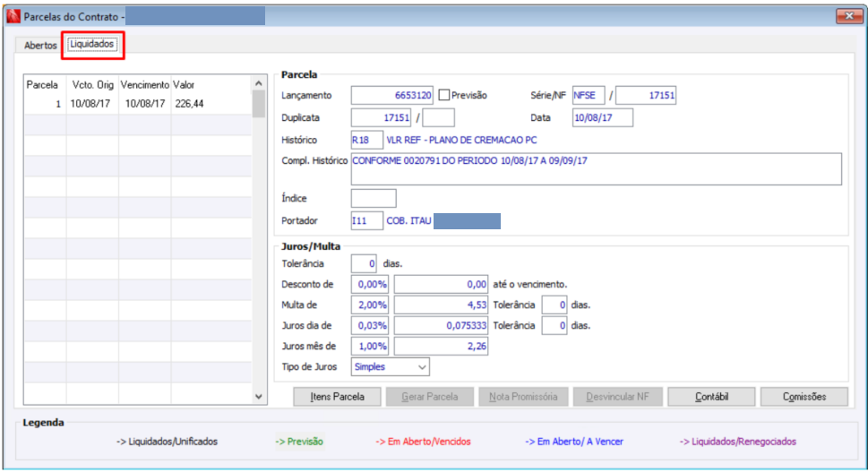Click the Multa percentage field 2,00%
Screen dimensions: 868x472
pos(370,305)
